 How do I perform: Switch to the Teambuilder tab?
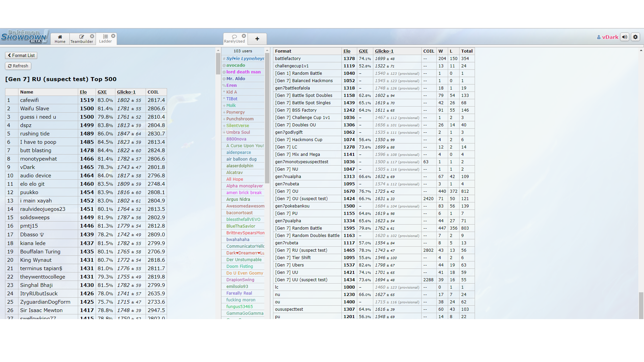82,39
